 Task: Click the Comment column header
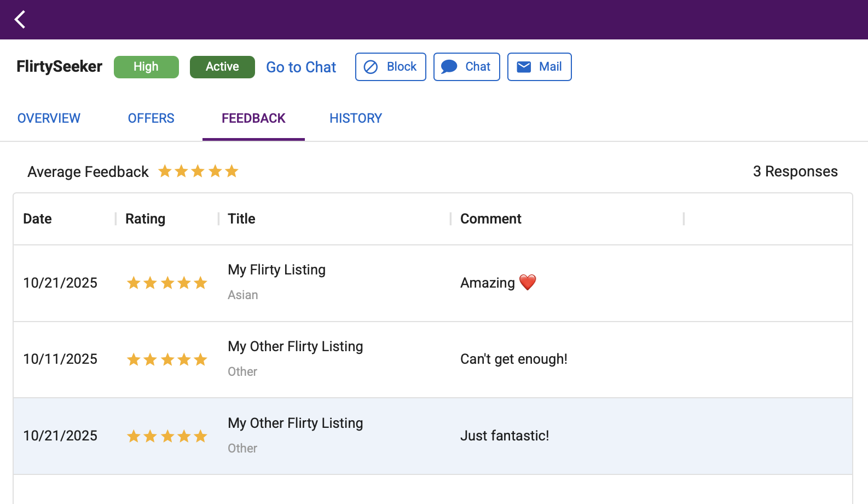(490, 219)
